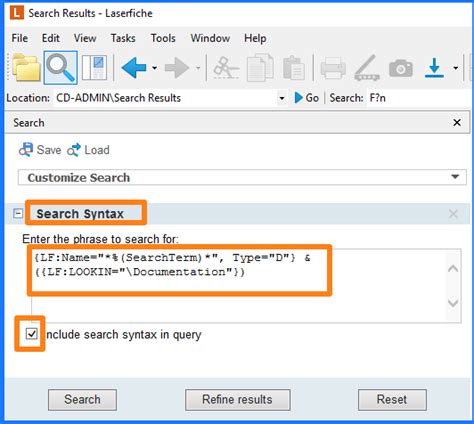Click the Refine results button

coord(238,400)
